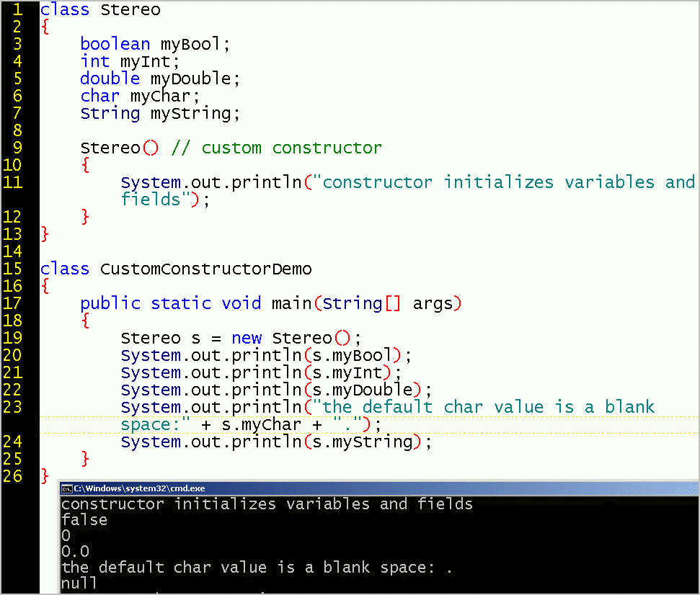Viewport: 700px width, 595px height.
Task: Click line number 26 at the bottom
Action: [12, 476]
